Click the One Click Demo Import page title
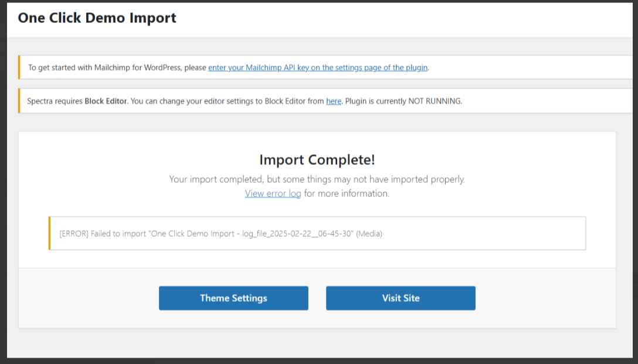638x364 pixels. coord(97,18)
